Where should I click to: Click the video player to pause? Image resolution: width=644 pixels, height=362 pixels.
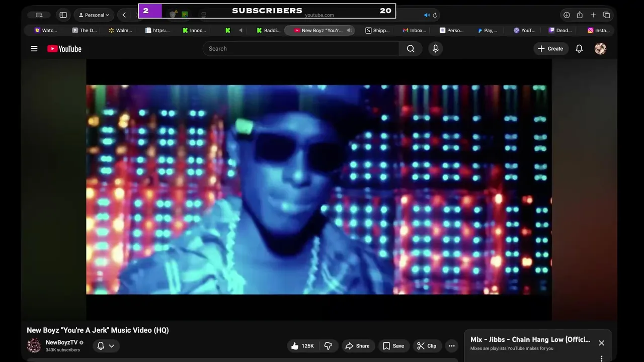point(319,190)
